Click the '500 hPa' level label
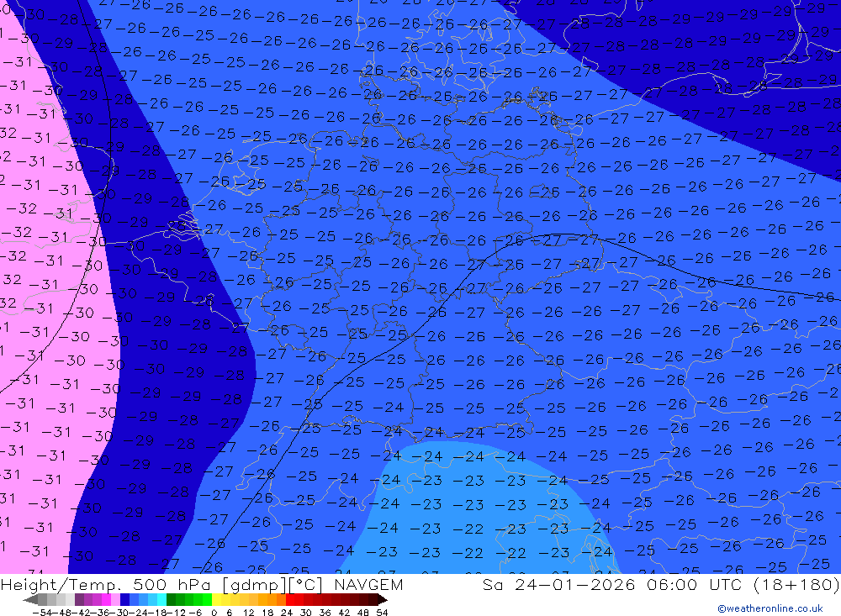This screenshot has width=841, height=616. click(173, 584)
